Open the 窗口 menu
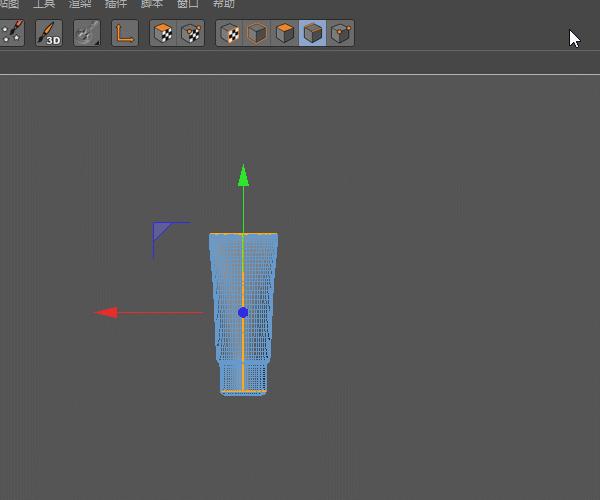600x500 pixels. coord(188,4)
